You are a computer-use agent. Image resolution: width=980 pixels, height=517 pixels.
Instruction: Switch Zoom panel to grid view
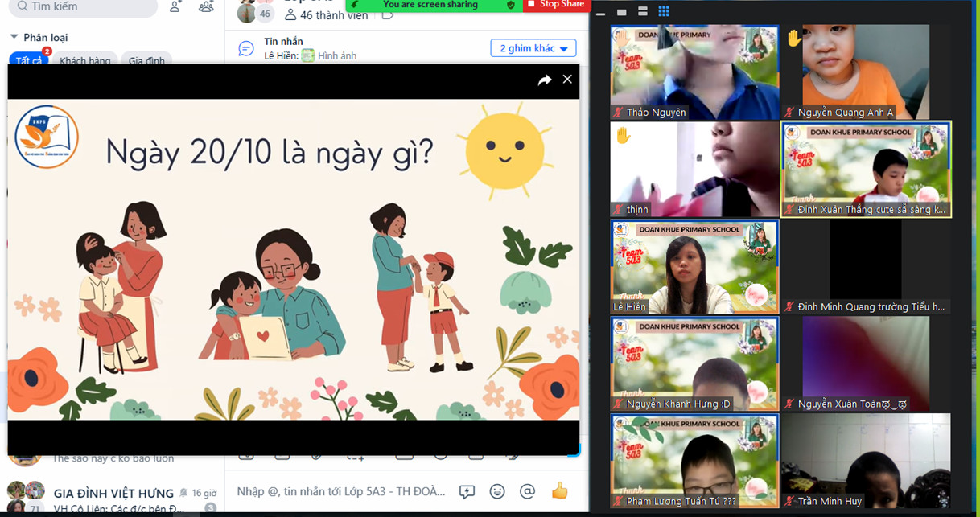click(x=664, y=12)
